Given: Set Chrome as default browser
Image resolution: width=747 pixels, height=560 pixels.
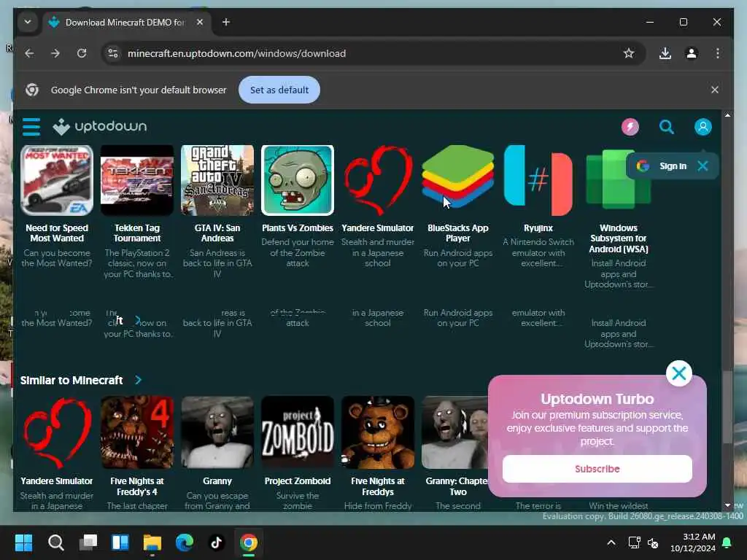Looking at the screenshot, I should (279, 90).
